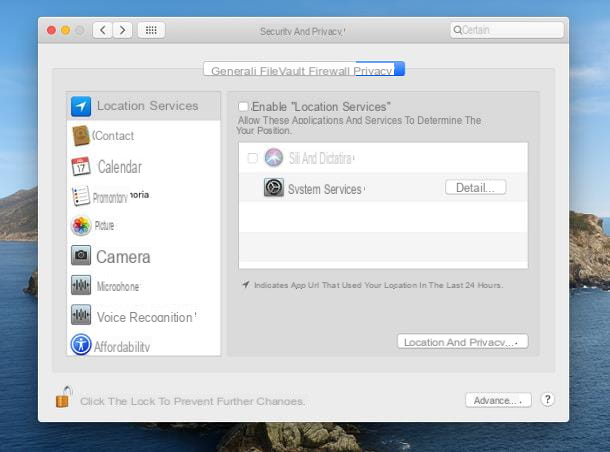Screen dimensions: 610x452
Task: Select the Microphone row label
Action: click(118, 287)
